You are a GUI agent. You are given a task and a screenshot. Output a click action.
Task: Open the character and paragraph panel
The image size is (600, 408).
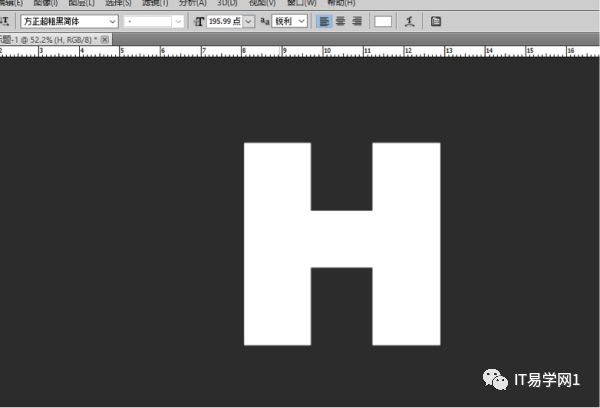pos(436,21)
